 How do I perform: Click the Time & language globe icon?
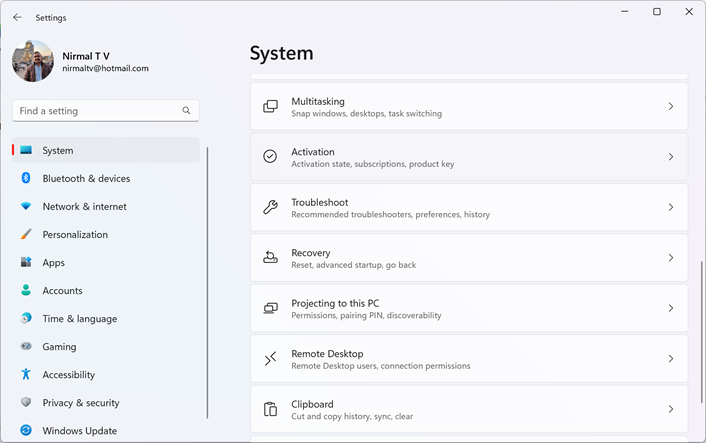(26, 318)
